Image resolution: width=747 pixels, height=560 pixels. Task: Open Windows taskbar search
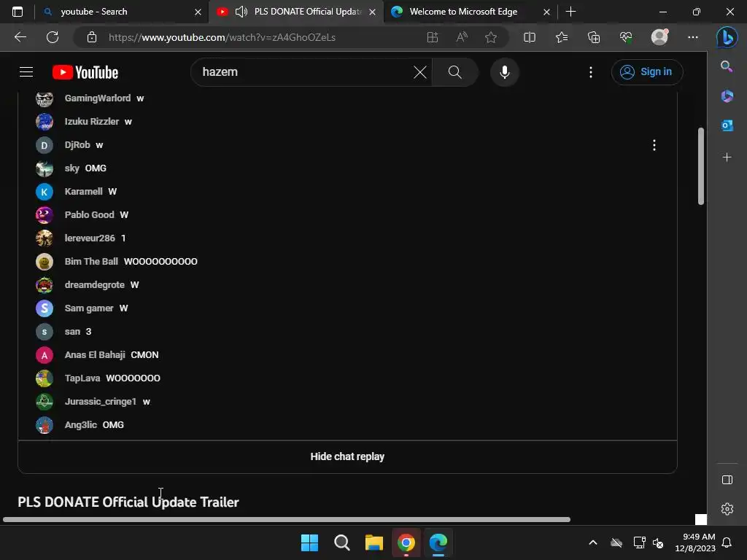tap(341, 542)
